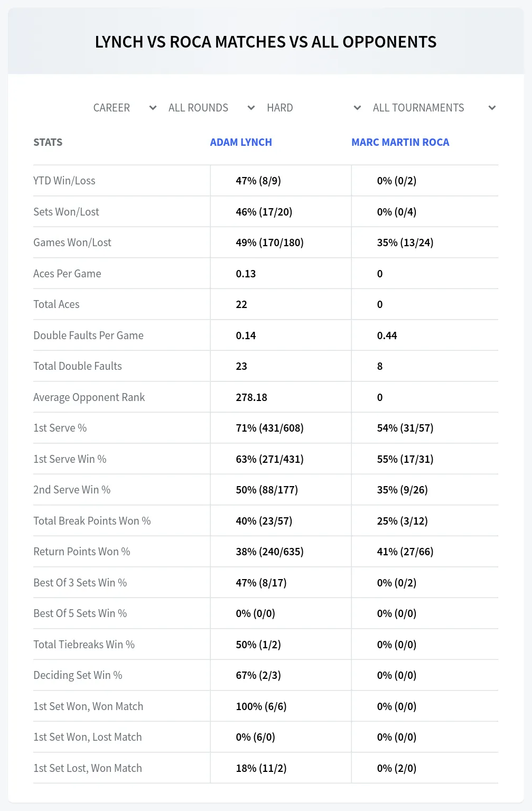
Task: Click Lynch's 1st Serve % value
Action: click(x=270, y=428)
